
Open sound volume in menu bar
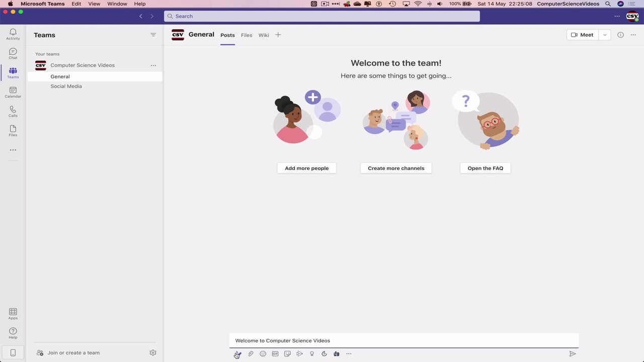pyautogui.click(x=440, y=4)
